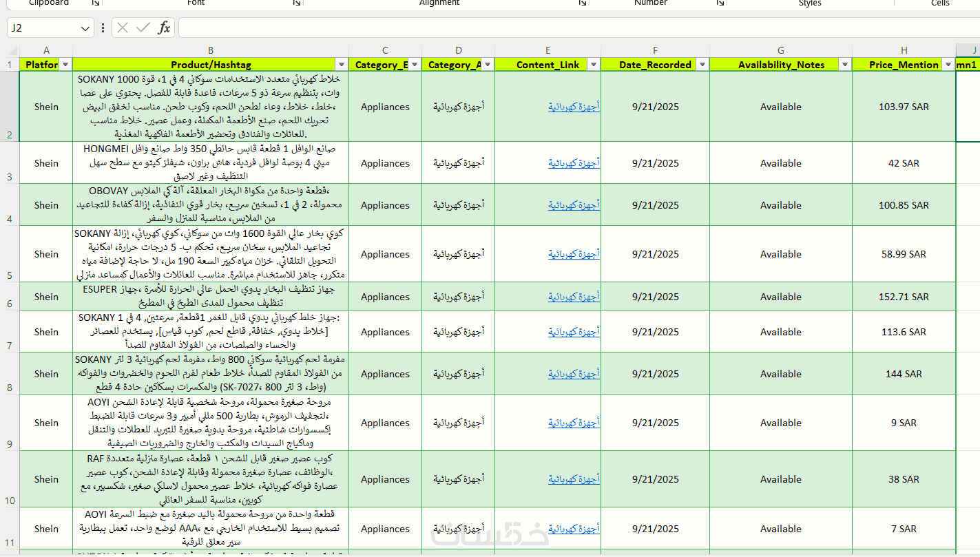Select the 103.97 SAR price cell
Image resolution: width=980 pixels, height=557 pixels.
click(904, 107)
